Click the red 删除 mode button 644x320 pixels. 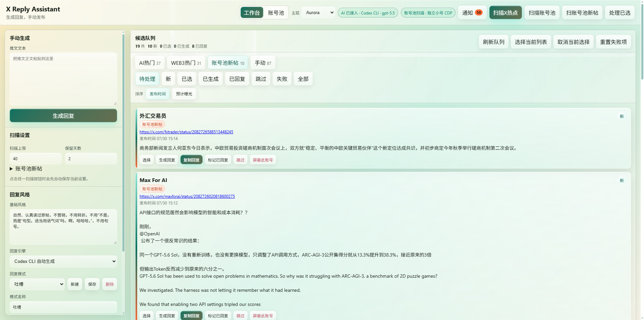110,284
